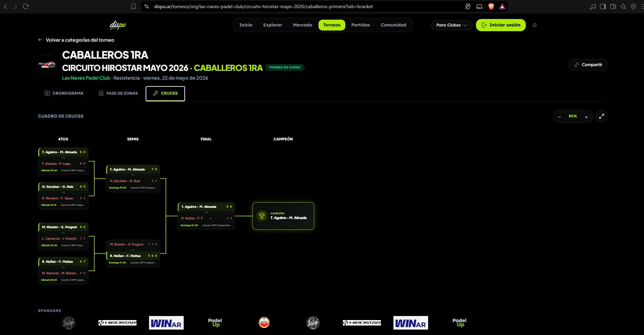Open the Comunidad nav item
Image resolution: width=644 pixels, height=335 pixels.
[x=393, y=25]
